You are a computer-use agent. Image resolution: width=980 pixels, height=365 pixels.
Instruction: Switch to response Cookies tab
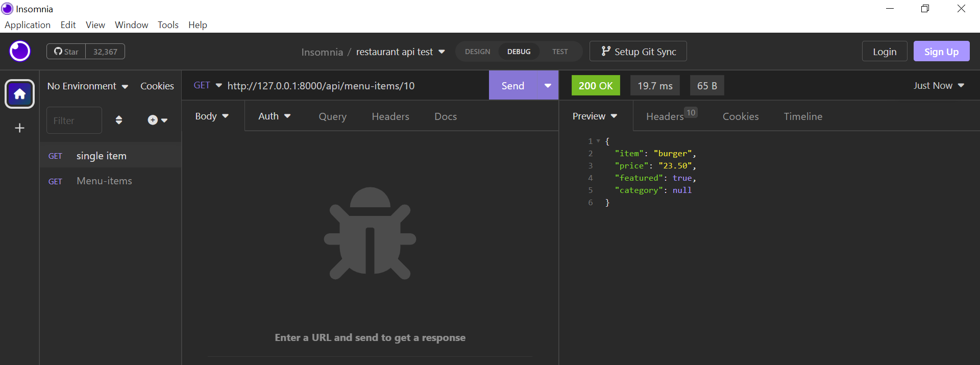pyautogui.click(x=741, y=116)
